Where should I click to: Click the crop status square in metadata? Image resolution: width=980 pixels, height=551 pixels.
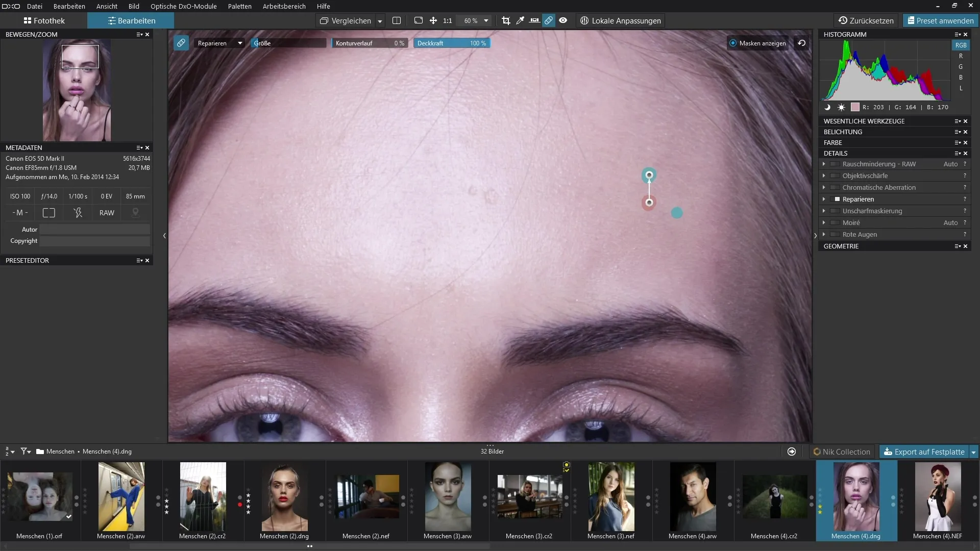(x=49, y=213)
